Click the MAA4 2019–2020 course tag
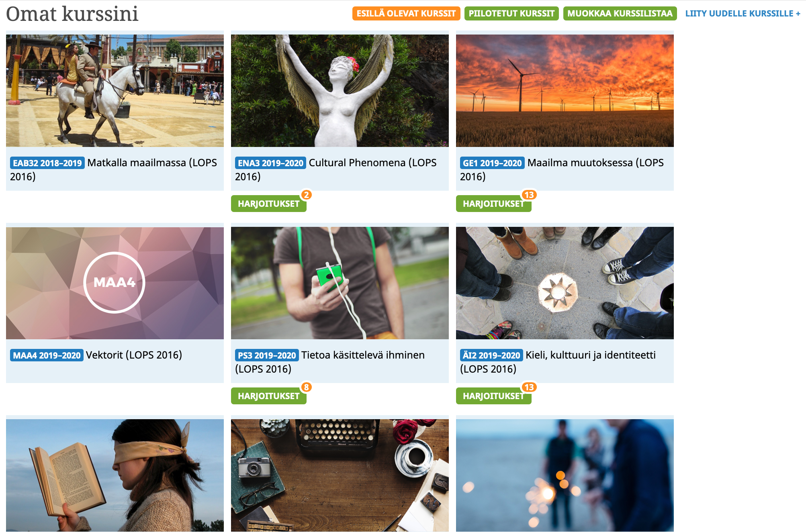The image size is (806, 532). 47,355
